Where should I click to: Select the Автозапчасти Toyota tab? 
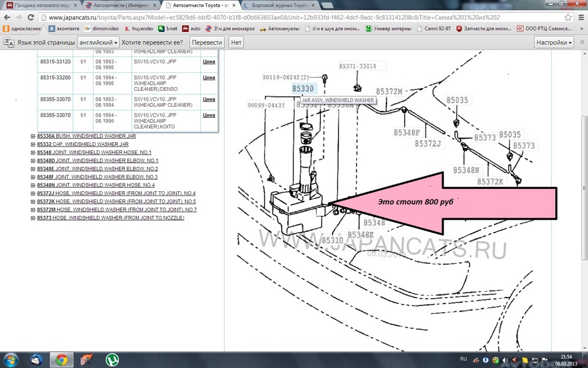(200, 6)
